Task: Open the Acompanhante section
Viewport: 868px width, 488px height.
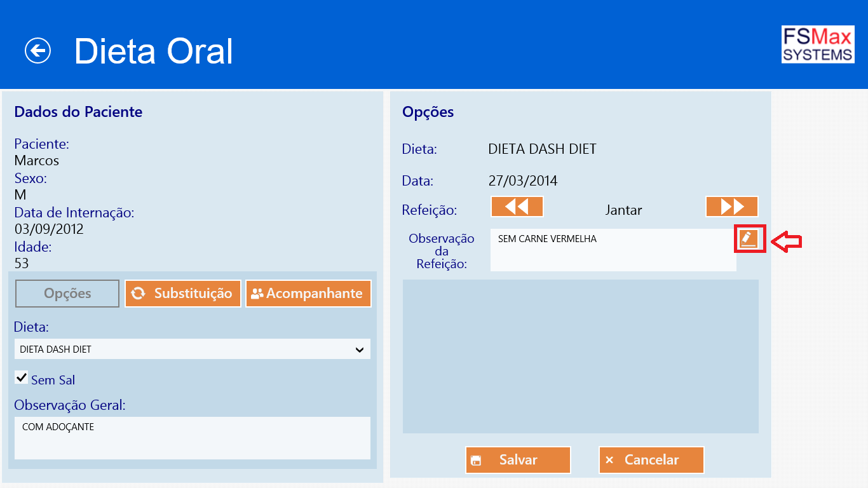Action: pos(308,294)
